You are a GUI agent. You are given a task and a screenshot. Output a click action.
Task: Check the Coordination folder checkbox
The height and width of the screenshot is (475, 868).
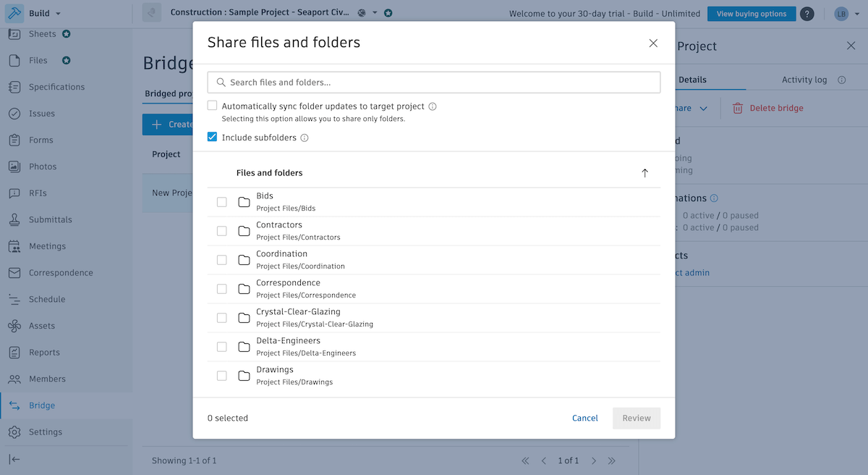coord(221,259)
